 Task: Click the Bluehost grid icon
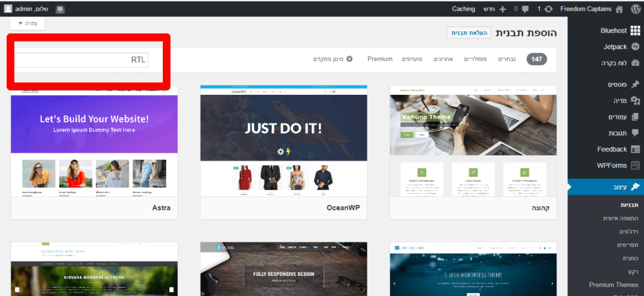[635, 30]
